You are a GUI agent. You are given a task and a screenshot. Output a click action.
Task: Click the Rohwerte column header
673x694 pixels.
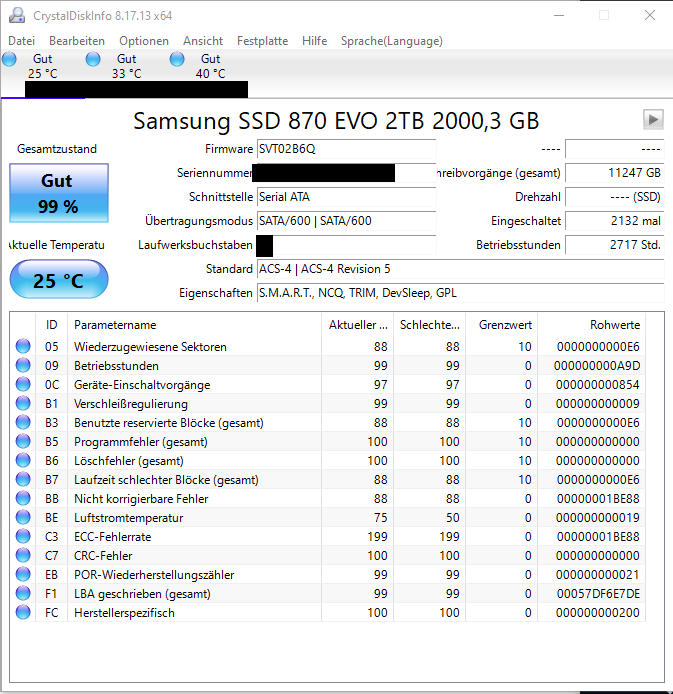click(x=592, y=325)
